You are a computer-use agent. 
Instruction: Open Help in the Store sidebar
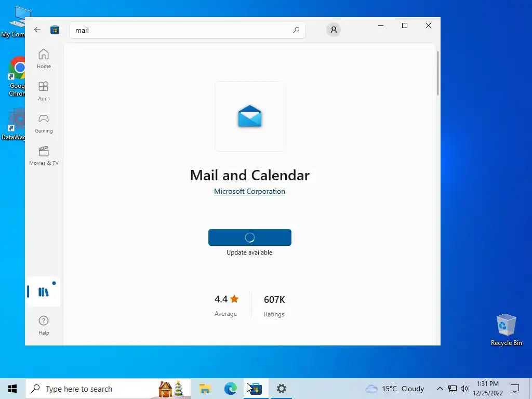(x=44, y=325)
